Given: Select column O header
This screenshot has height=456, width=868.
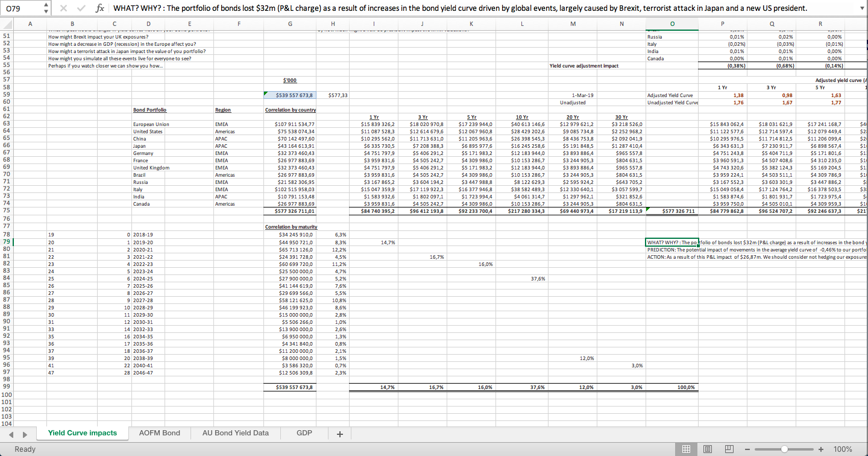Looking at the screenshot, I should click(672, 24).
